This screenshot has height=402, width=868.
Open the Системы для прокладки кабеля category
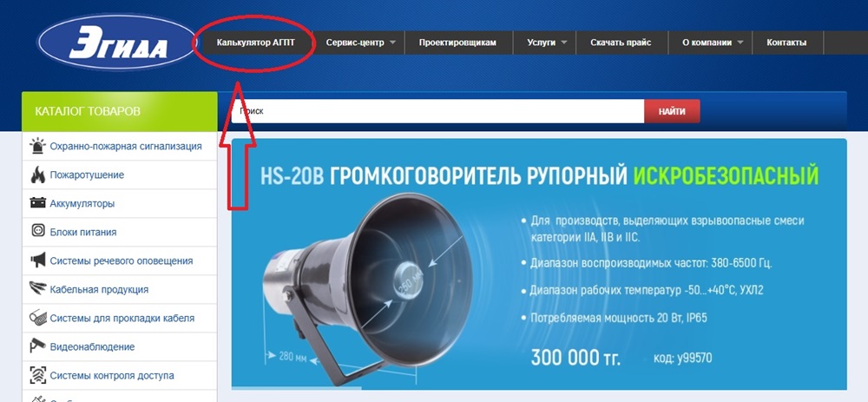coord(120,318)
